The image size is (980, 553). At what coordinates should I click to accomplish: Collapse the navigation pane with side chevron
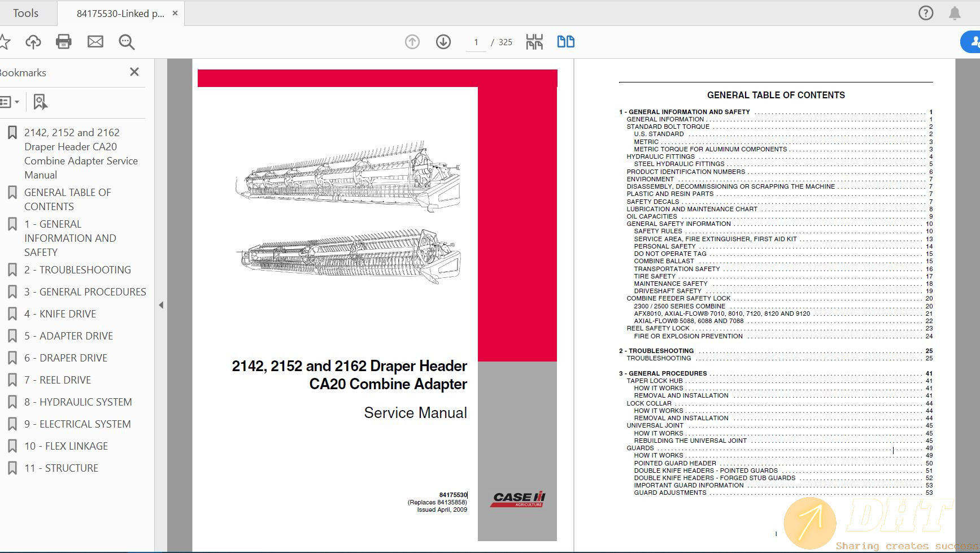[x=161, y=304]
